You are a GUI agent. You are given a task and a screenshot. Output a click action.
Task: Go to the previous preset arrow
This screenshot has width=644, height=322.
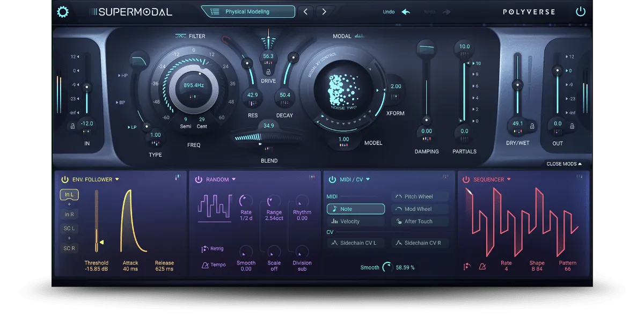click(305, 12)
